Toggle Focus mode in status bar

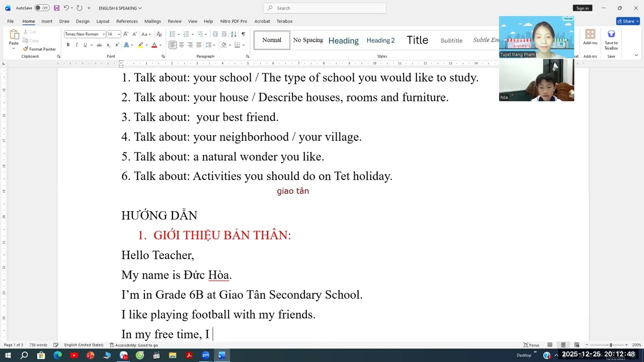(x=531, y=345)
